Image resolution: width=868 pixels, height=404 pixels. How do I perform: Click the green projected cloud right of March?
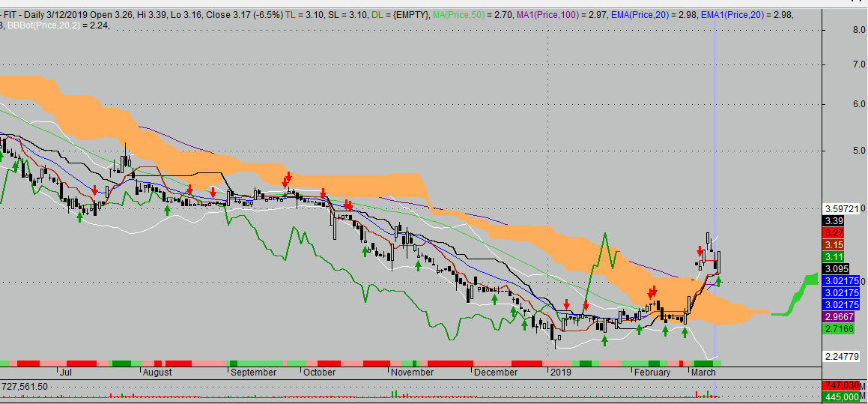tap(798, 294)
